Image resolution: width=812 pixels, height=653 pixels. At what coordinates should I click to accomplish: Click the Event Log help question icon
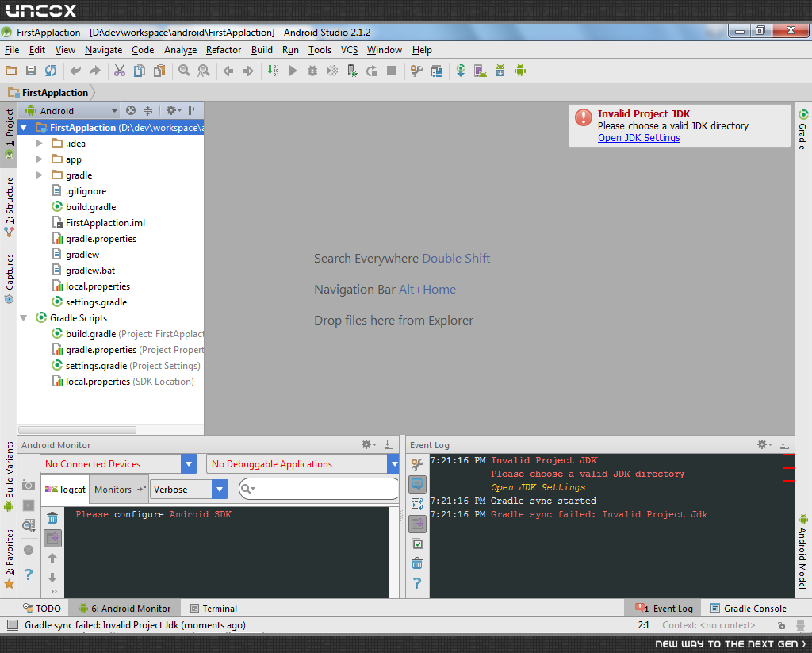pos(417,583)
